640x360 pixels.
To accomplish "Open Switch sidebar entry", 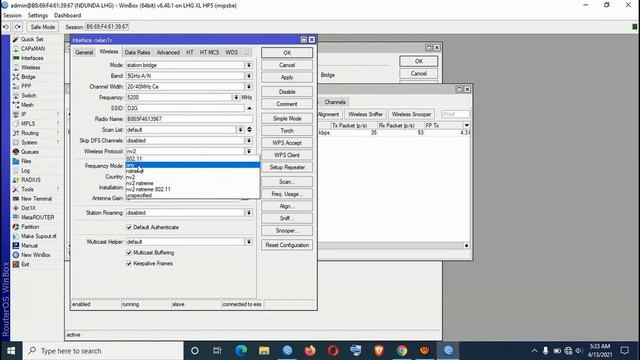I will click(29, 96).
